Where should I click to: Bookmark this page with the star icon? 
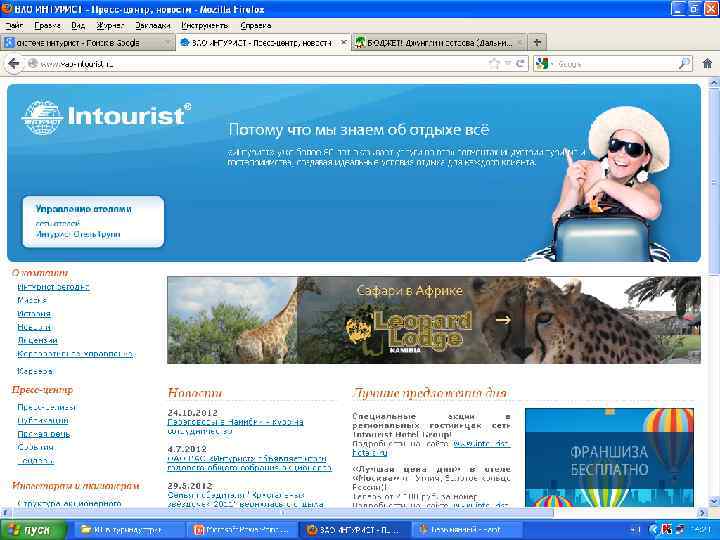tap(495, 63)
